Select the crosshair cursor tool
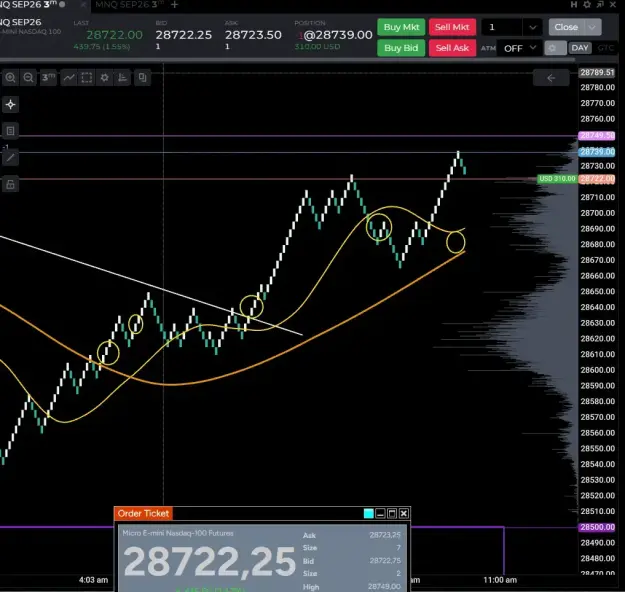The image size is (625, 592). pos(10,105)
